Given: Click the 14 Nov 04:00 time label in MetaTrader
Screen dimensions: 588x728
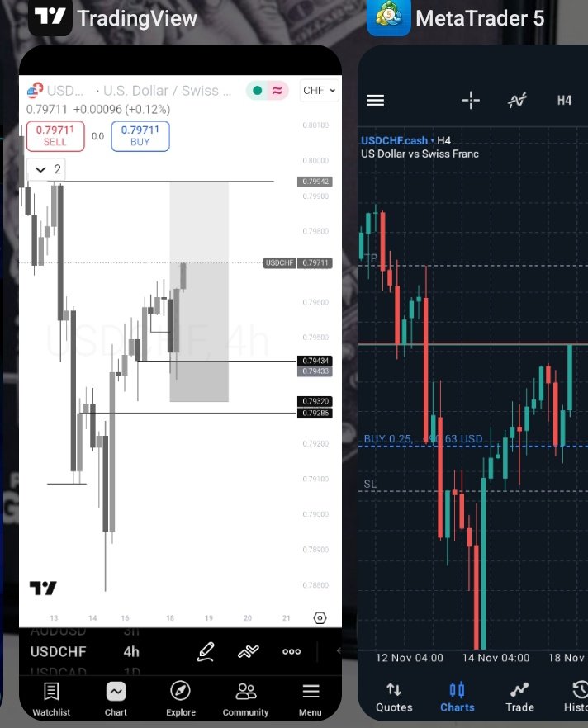Looking at the screenshot, I should coord(496,658).
